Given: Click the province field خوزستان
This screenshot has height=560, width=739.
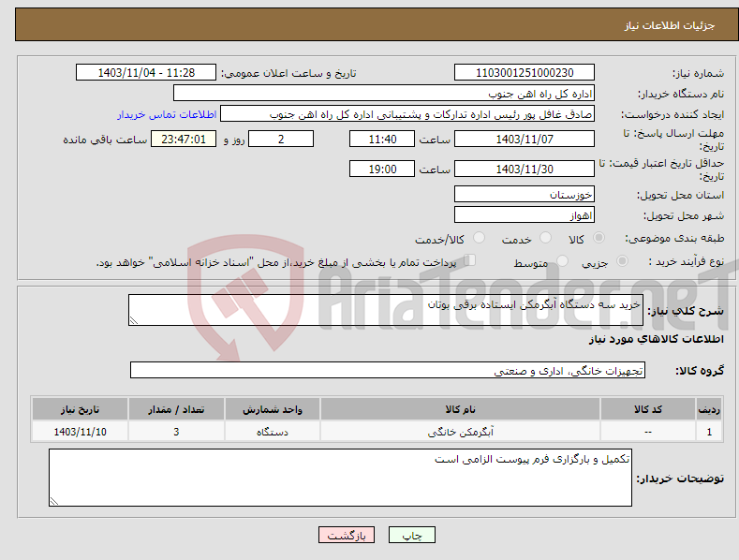Looking at the screenshot, I should [525, 194].
